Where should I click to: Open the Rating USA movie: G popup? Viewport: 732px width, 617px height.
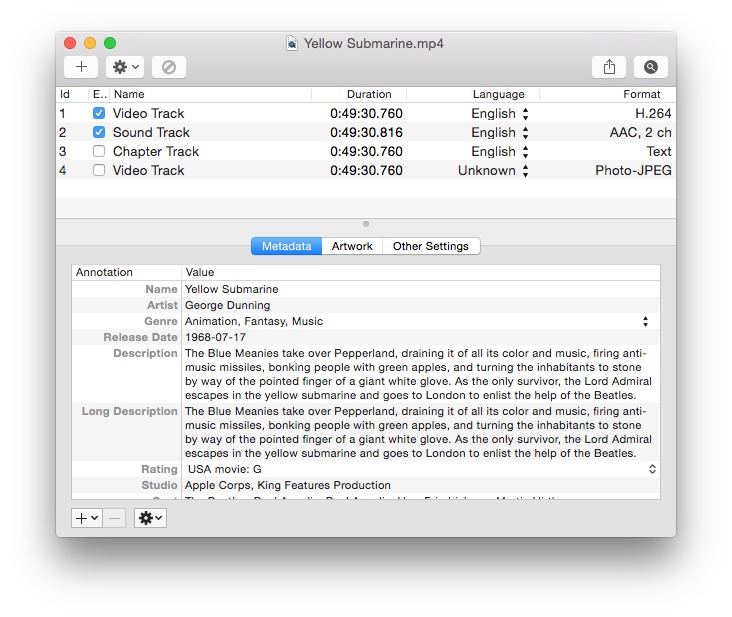[652, 469]
